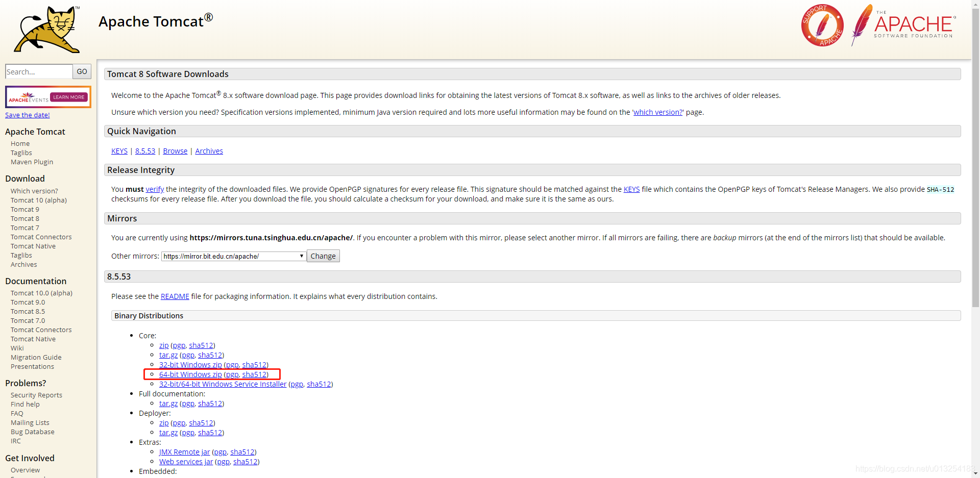Open Bug Database sidebar link
The image size is (980, 478).
pyautogui.click(x=32, y=432)
